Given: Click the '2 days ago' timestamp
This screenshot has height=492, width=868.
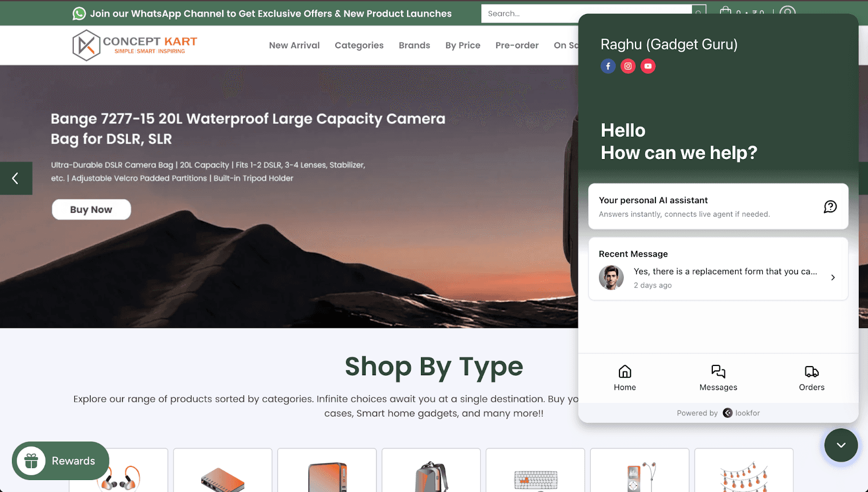Looking at the screenshot, I should pos(653,286).
